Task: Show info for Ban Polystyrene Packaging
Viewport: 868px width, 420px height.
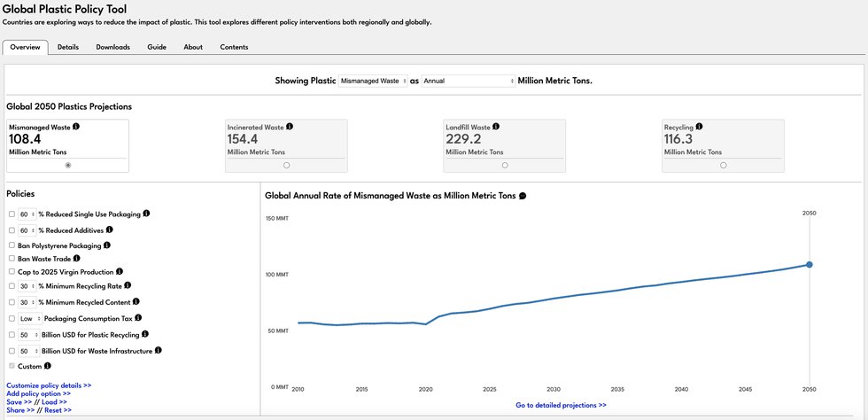Action: pos(107,245)
